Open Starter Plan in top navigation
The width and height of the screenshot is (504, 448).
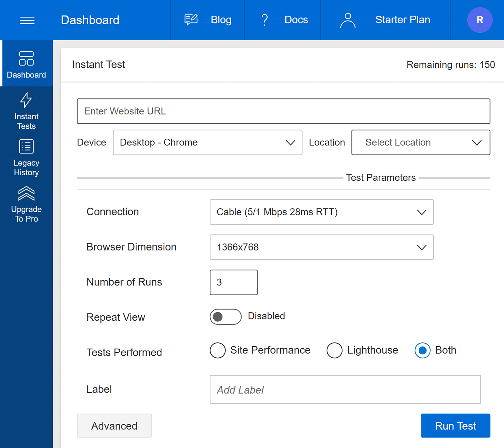click(x=403, y=20)
